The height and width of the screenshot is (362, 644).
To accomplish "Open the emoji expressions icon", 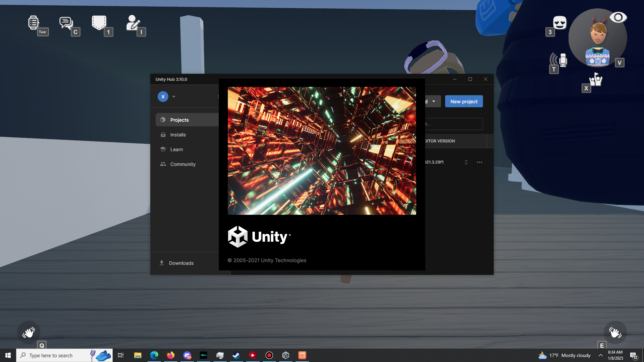I will pos(559,23).
